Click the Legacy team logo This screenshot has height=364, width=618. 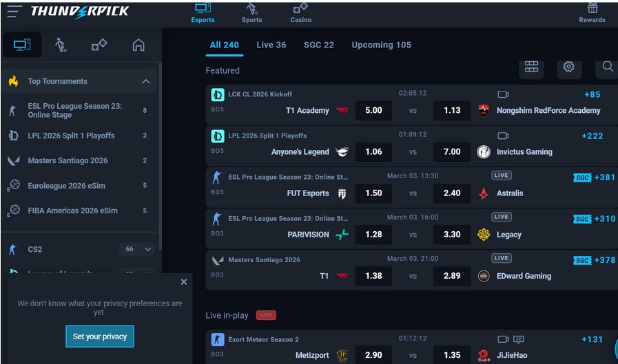coord(484,235)
